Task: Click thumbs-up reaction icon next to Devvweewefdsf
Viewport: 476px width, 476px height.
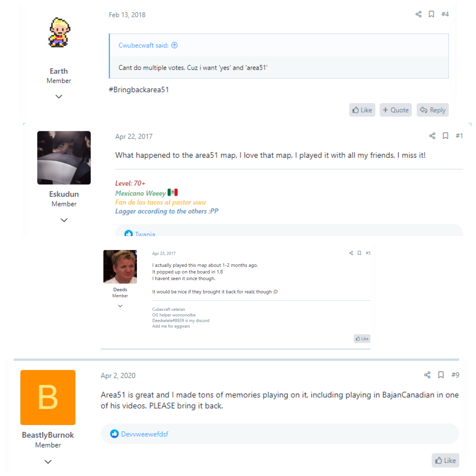Action: click(x=114, y=434)
